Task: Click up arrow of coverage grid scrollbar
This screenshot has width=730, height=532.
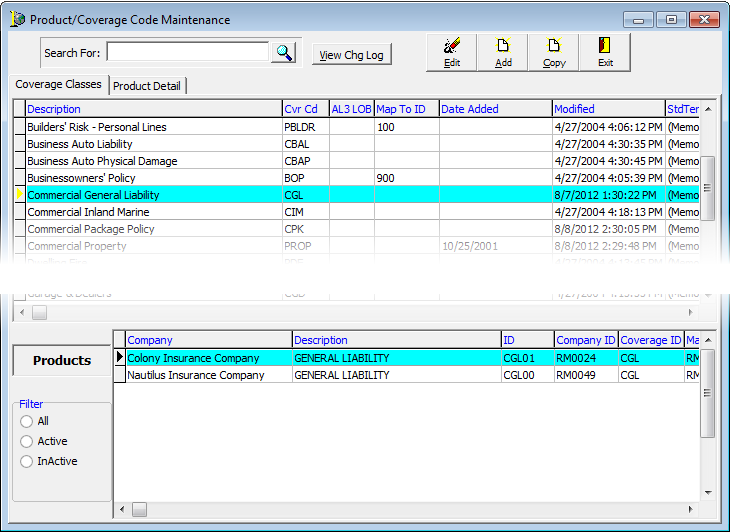Action: pos(708,109)
